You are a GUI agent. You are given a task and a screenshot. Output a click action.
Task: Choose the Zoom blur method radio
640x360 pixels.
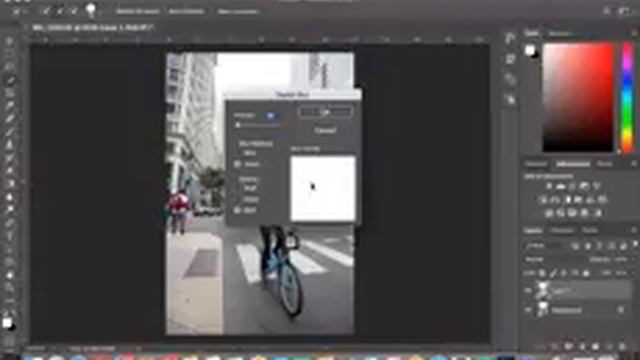(x=238, y=164)
